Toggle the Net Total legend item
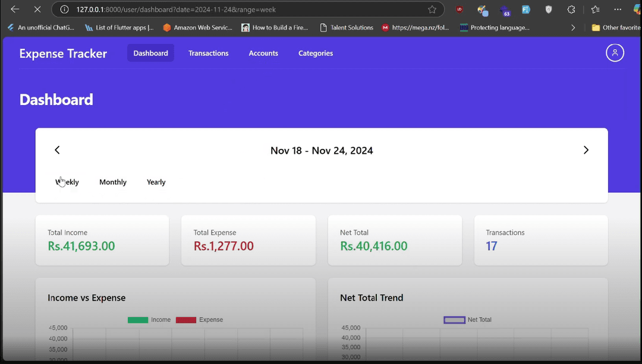This screenshot has height=364, width=642. click(x=468, y=320)
